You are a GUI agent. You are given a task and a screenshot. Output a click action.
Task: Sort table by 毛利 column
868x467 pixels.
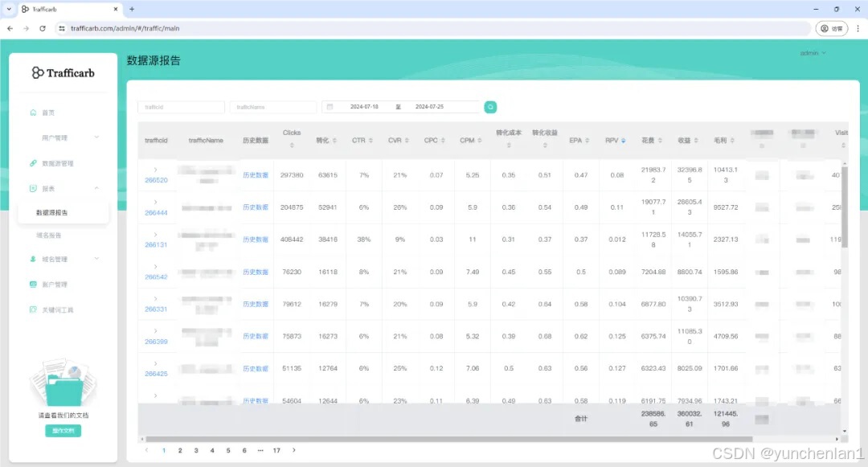(x=732, y=141)
